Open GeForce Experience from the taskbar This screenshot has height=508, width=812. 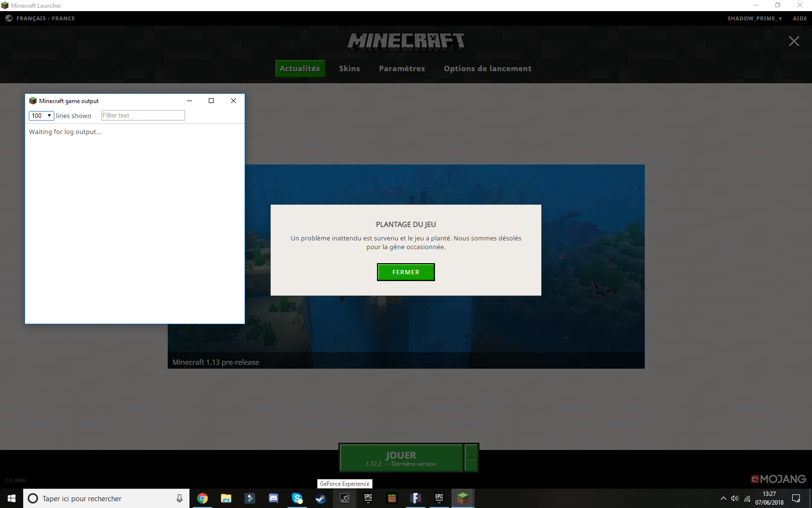pyautogui.click(x=345, y=498)
